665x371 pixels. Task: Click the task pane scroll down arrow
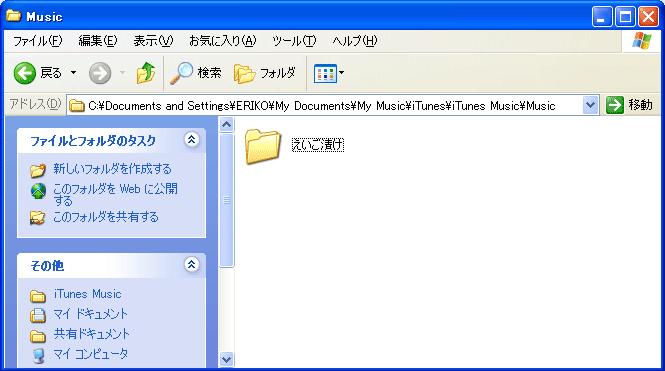(x=226, y=360)
